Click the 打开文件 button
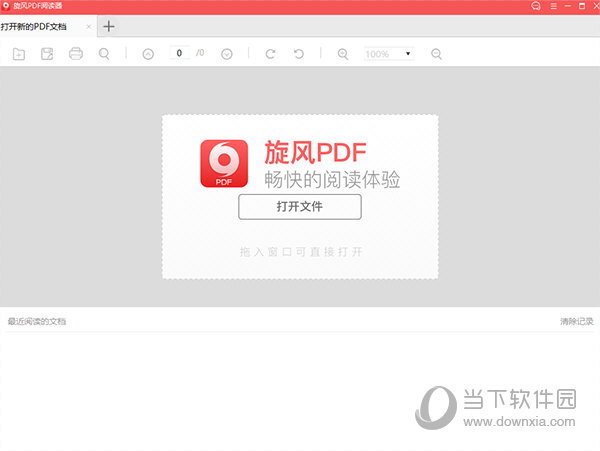This screenshot has height=451, width=600. pyautogui.click(x=300, y=207)
